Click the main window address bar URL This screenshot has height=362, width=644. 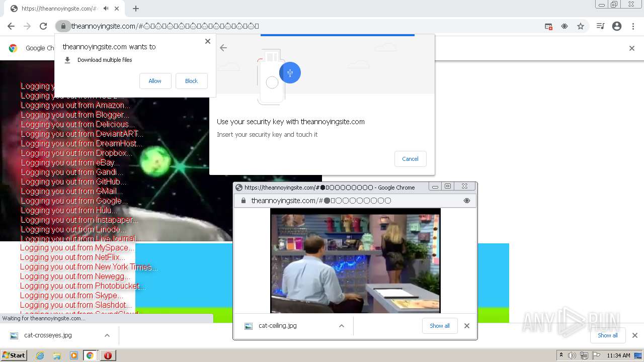[165, 26]
